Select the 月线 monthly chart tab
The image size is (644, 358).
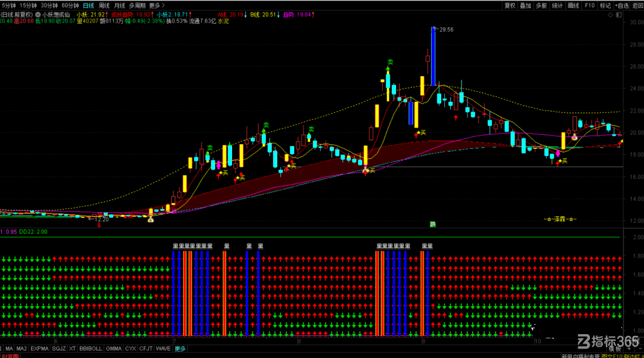[x=119, y=5]
